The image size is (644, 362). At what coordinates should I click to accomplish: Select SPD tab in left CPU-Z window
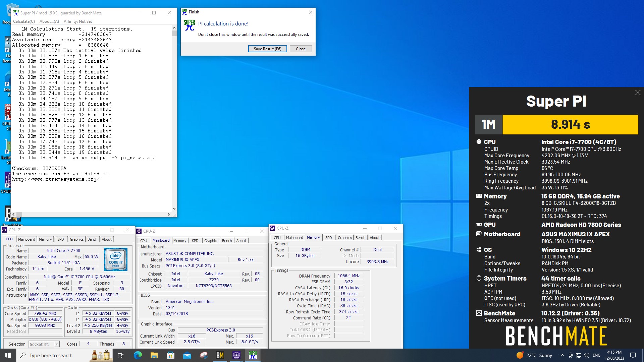pos(61,239)
